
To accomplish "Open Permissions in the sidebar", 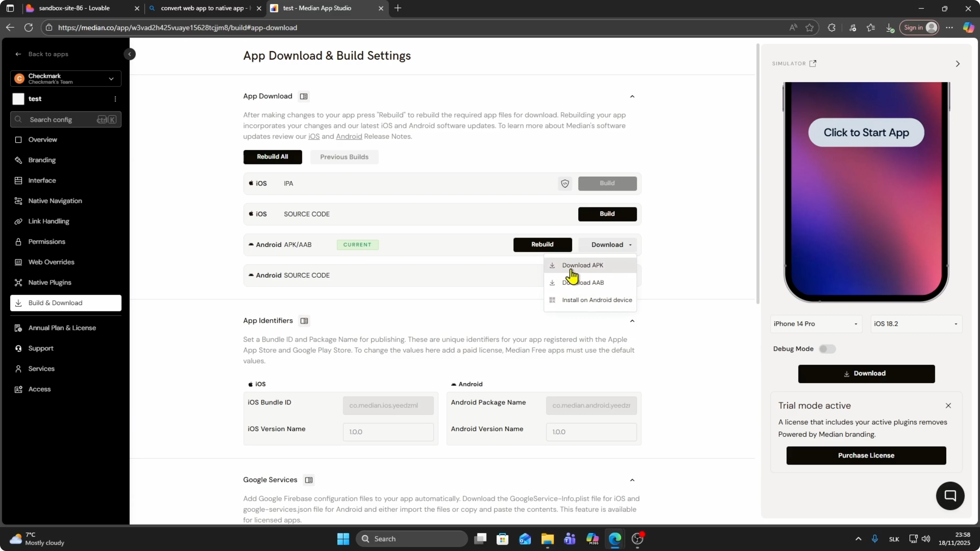I will (x=66, y=242).
